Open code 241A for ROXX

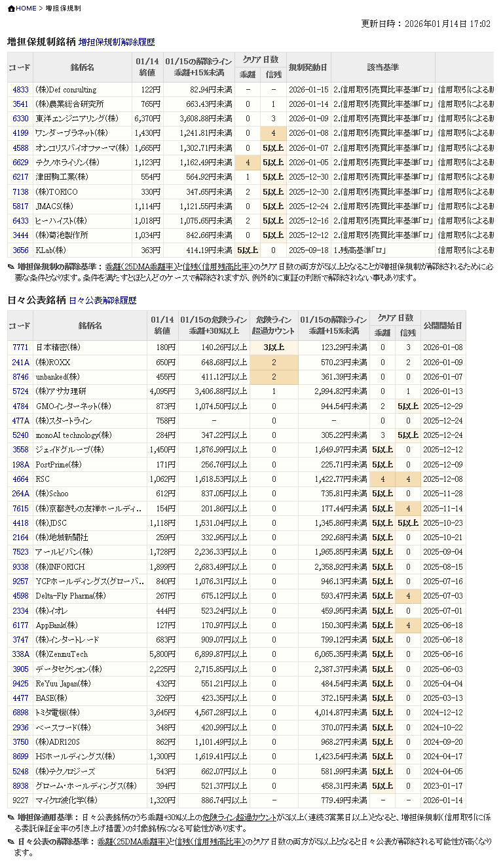tap(20, 363)
